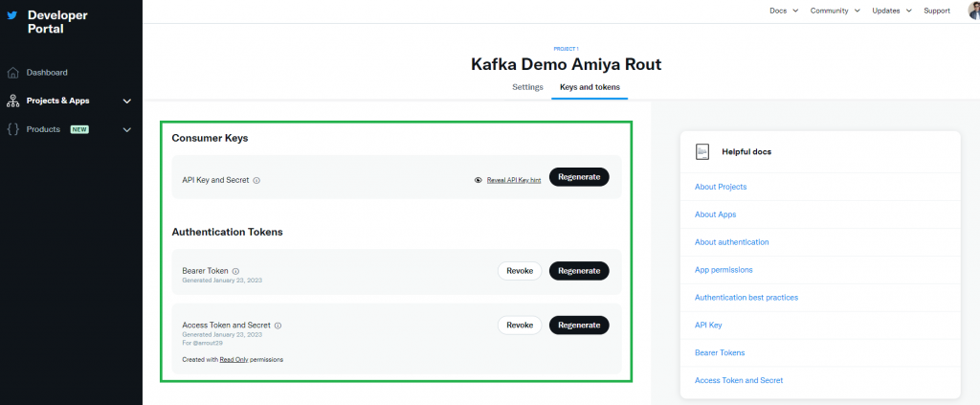This screenshot has height=405, width=980.
Task: Click info icon next to Bearer Token
Action: click(x=235, y=271)
